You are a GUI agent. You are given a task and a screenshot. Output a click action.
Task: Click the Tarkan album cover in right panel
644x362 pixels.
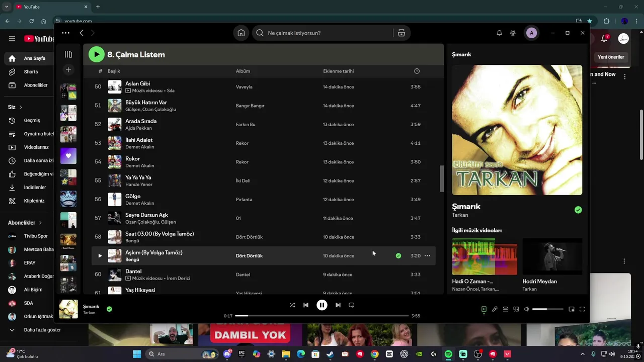pyautogui.click(x=517, y=130)
